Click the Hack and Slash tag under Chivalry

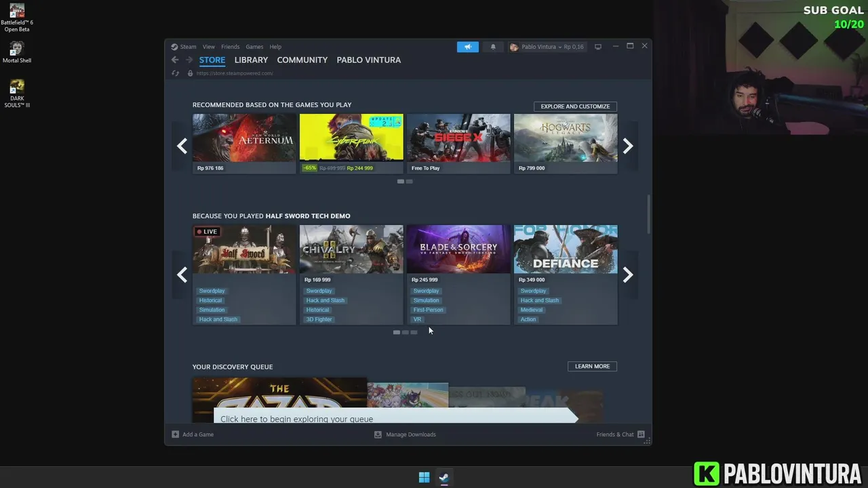325,300
